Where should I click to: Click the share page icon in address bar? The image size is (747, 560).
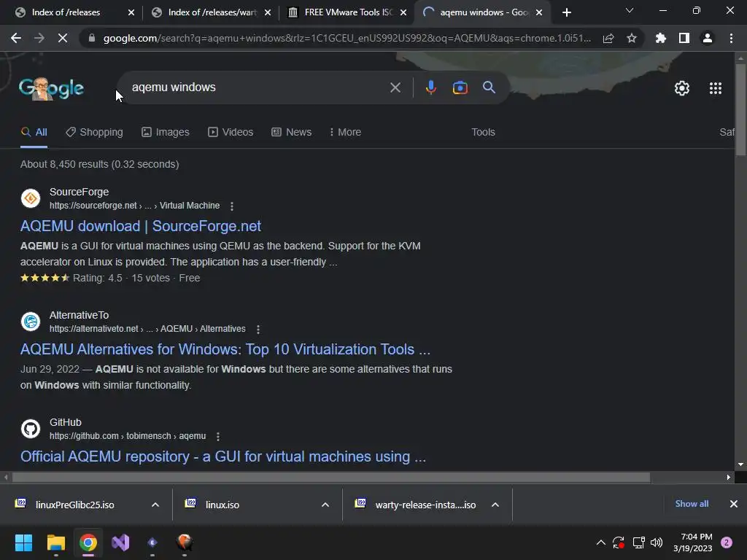[x=608, y=38]
